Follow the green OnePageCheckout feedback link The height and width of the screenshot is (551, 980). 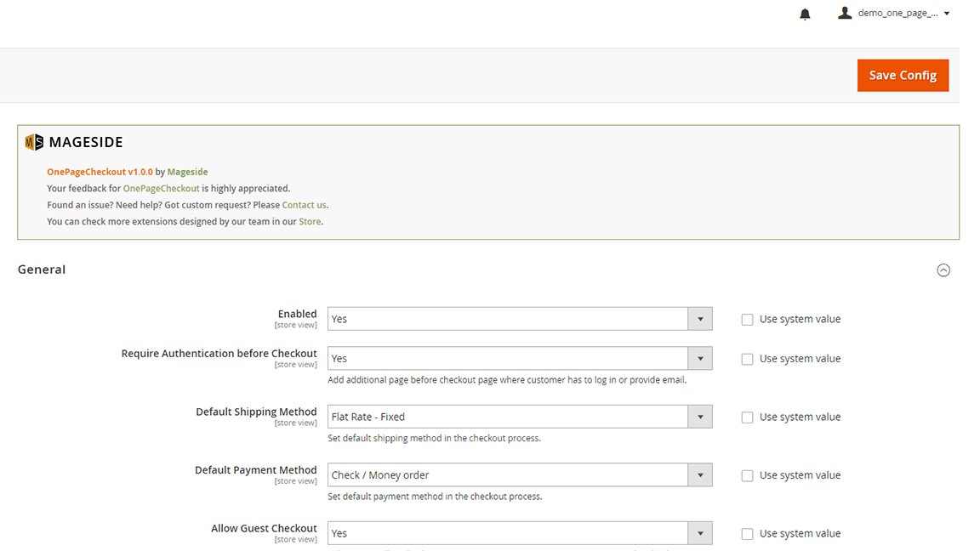162,188
